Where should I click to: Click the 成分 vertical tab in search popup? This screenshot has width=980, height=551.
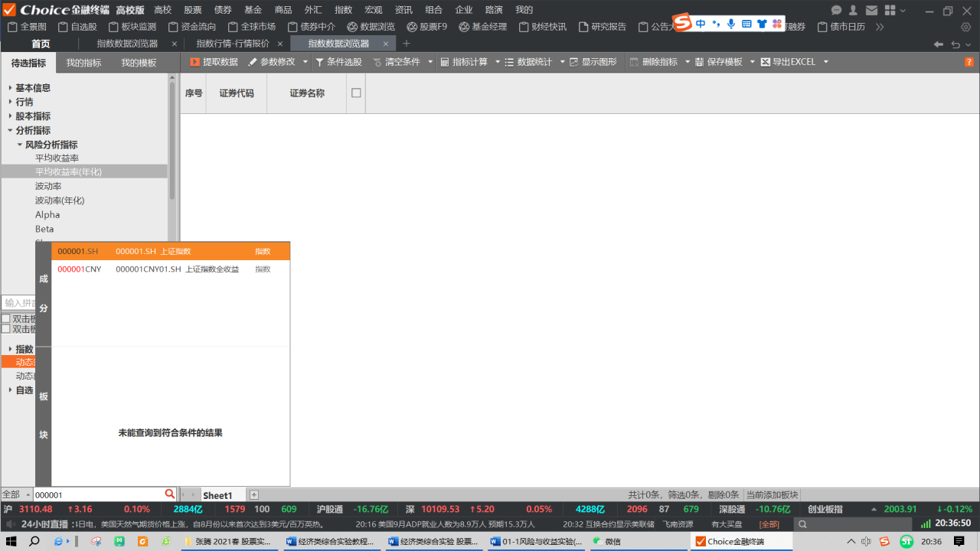[44, 294]
